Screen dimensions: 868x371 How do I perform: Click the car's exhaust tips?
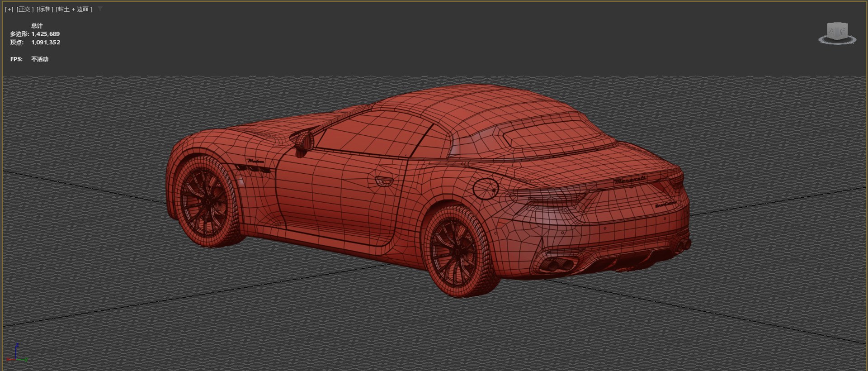557,264
